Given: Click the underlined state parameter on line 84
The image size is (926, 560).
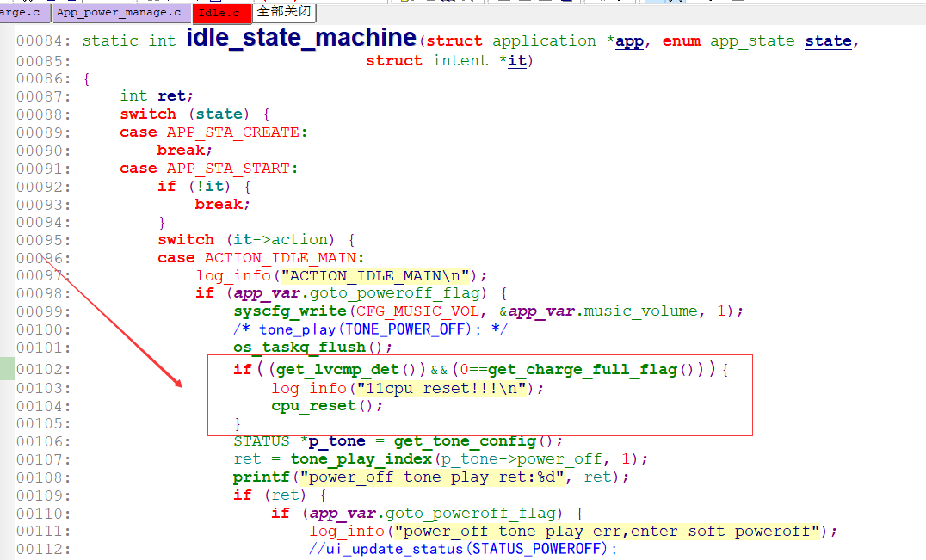Looking at the screenshot, I should pos(828,41).
